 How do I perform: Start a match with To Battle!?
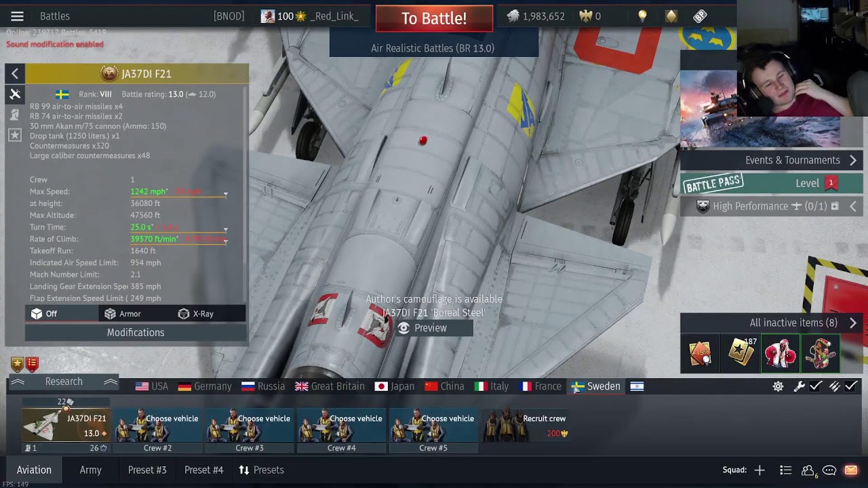point(434,18)
